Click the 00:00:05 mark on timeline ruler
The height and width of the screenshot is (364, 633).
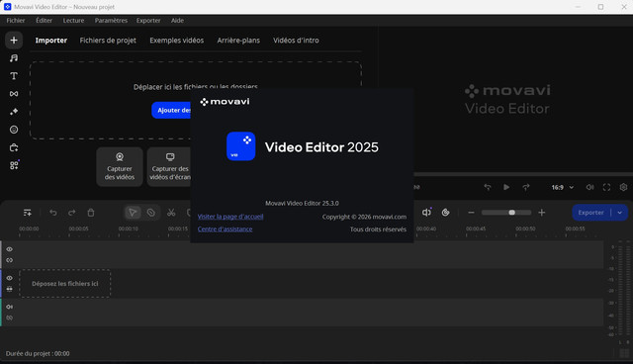tap(78, 228)
